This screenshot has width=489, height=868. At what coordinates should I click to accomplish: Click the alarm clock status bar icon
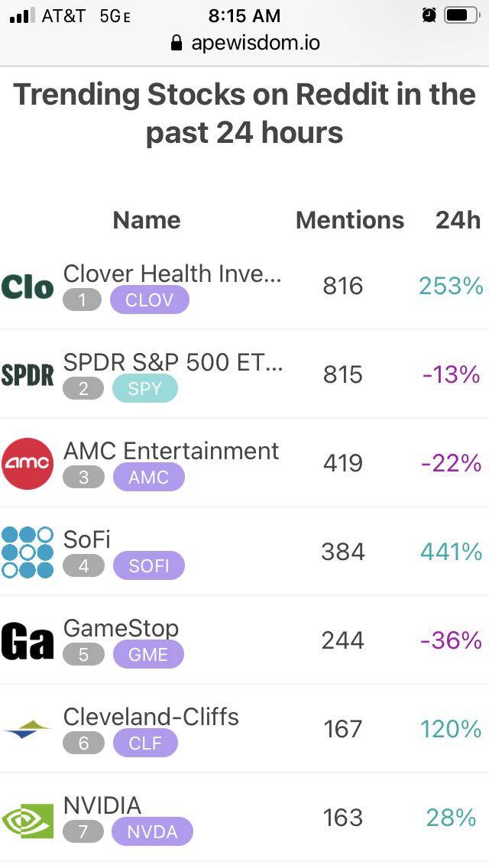pos(428,15)
